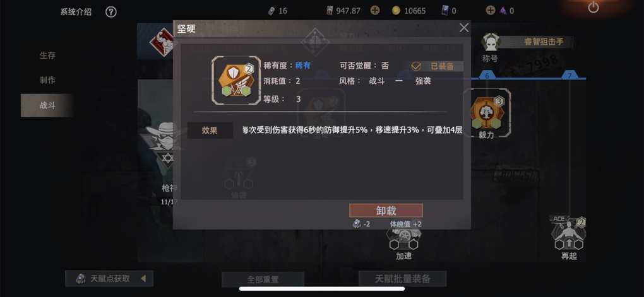Switch to the 生存 category tab
The image size is (644, 297).
(47, 55)
